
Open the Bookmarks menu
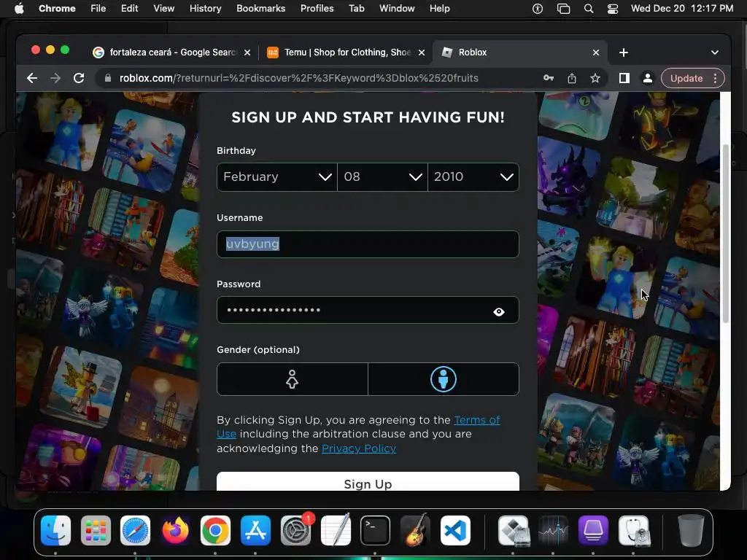coord(260,9)
